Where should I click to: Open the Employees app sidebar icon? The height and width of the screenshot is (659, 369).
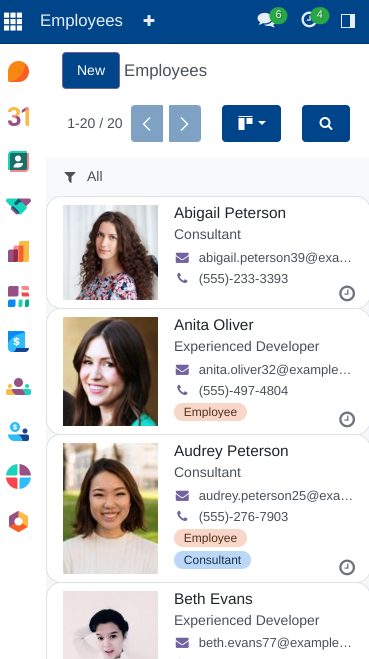click(18, 386)
